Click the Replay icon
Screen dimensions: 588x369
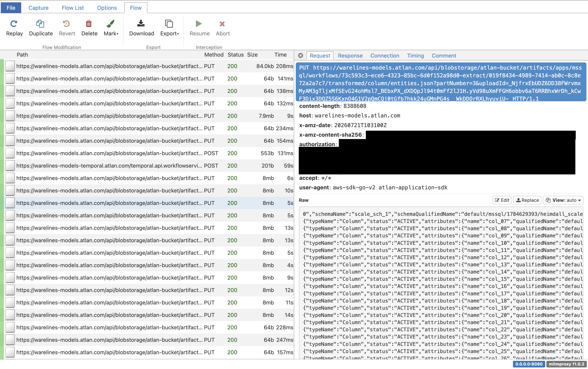(x=14, y=24)
